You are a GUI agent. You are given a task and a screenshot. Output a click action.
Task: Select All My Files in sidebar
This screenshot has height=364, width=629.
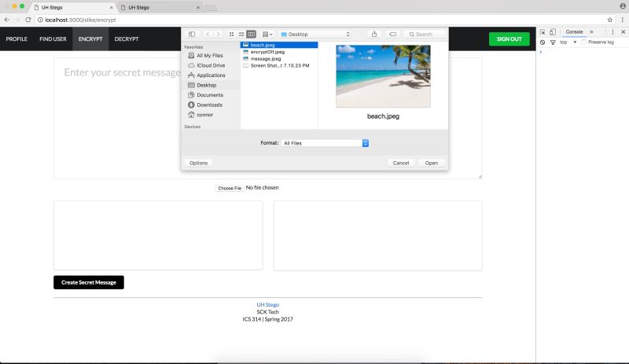tap(209, 55)
